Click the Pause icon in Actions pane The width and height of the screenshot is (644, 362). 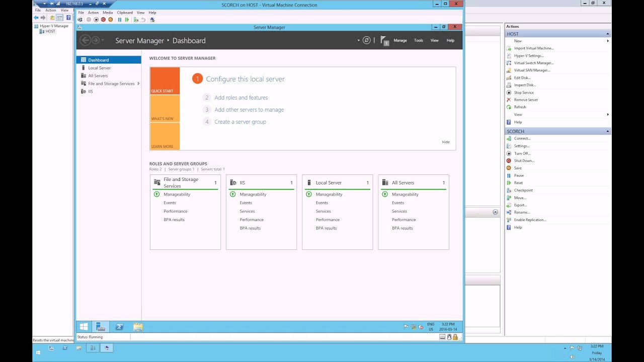pyautogui.click(x=509, y=175)
